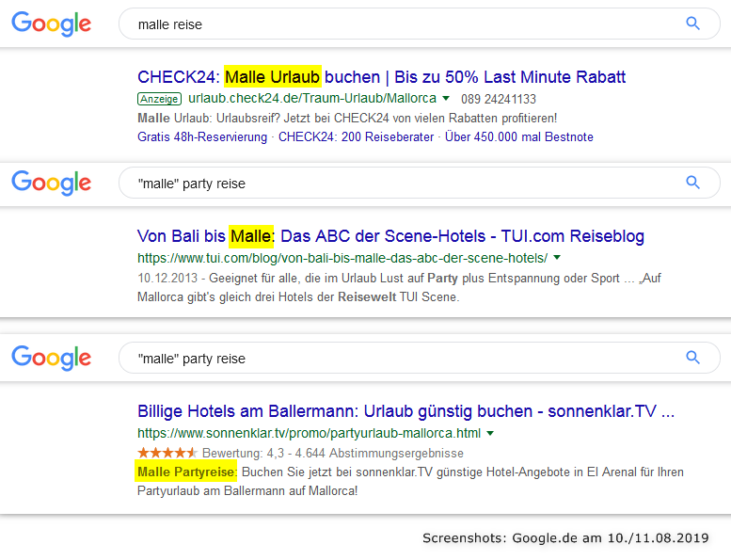Click the green "Anzeige" ad badge
This screenshot has height=560, width=731.
(x=159, y=99)
